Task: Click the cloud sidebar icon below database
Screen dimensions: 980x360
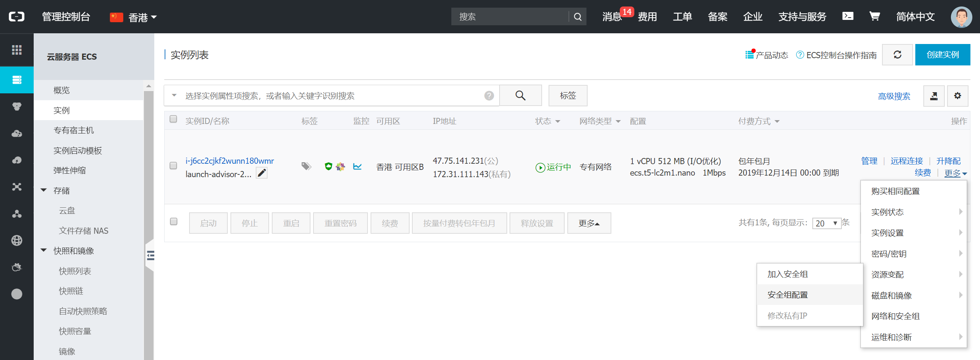Action: click(x=16, y=160)
